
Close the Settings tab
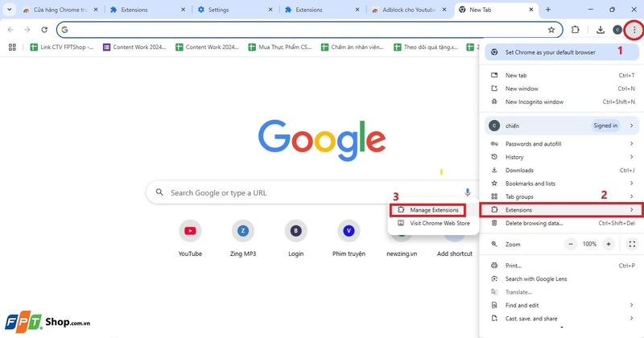(x=270, y=10)
